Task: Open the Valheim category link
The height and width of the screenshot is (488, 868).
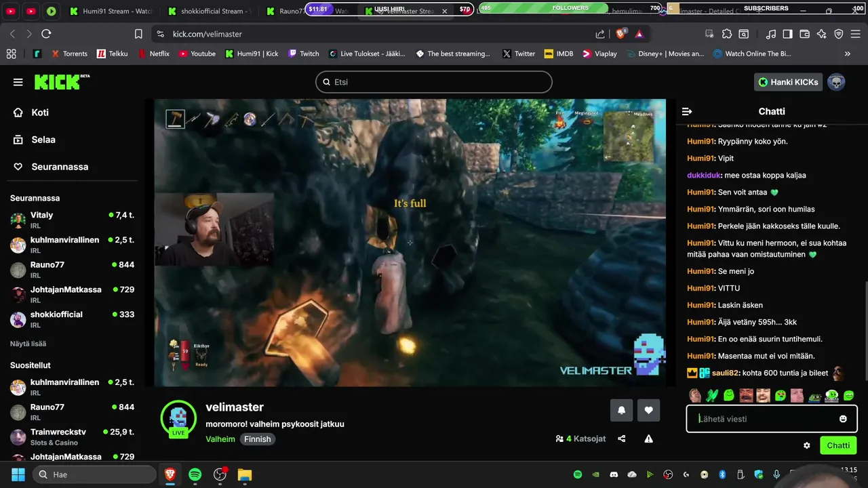Action: [220, 439]
